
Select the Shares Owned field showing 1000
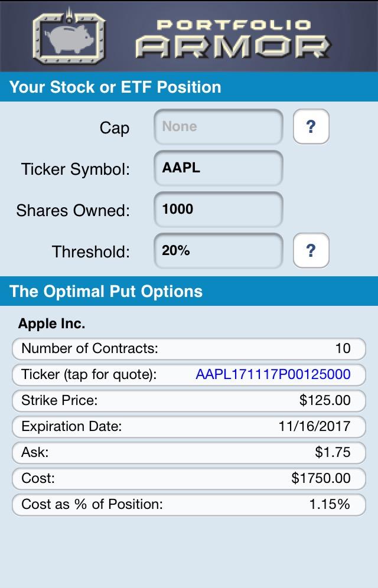[x=219, y=209]
